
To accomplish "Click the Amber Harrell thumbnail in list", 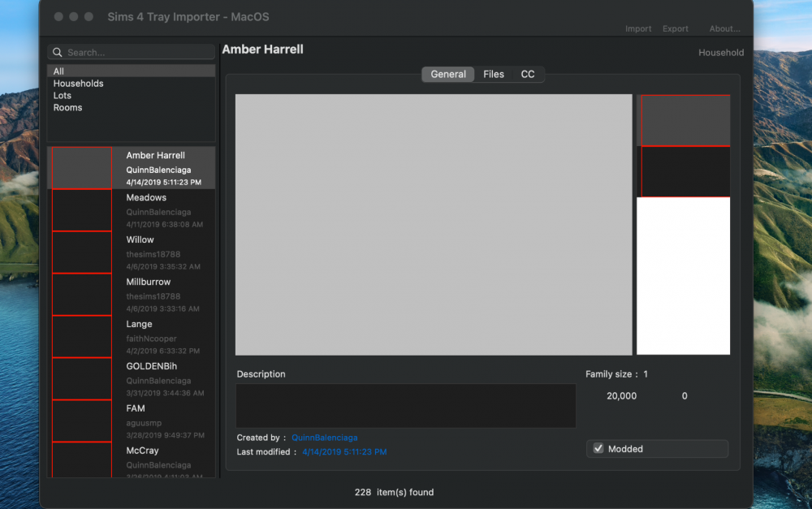I will click(x=82, y=168).
